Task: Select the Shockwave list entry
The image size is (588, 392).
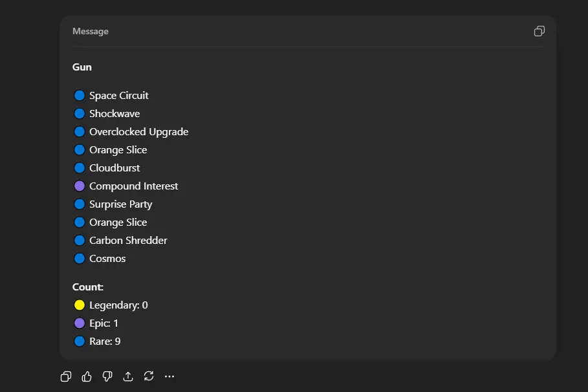Action: point(114,114)
